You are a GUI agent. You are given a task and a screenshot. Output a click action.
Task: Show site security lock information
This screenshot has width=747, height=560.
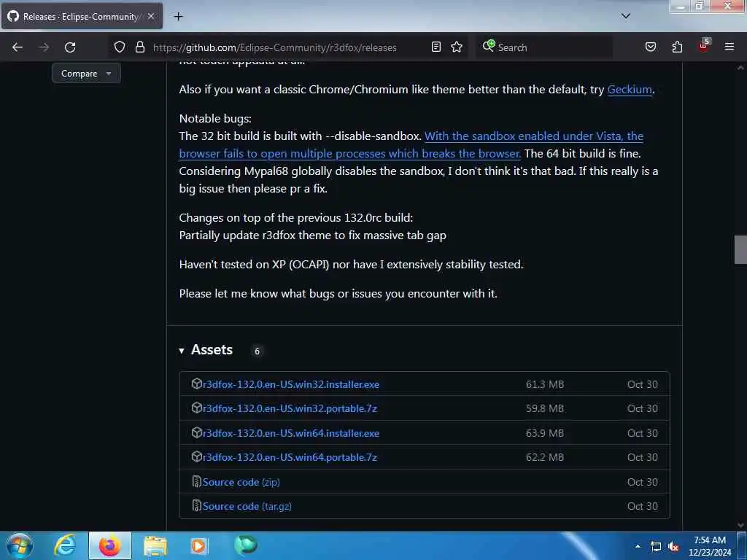click(x=139, y=47)
